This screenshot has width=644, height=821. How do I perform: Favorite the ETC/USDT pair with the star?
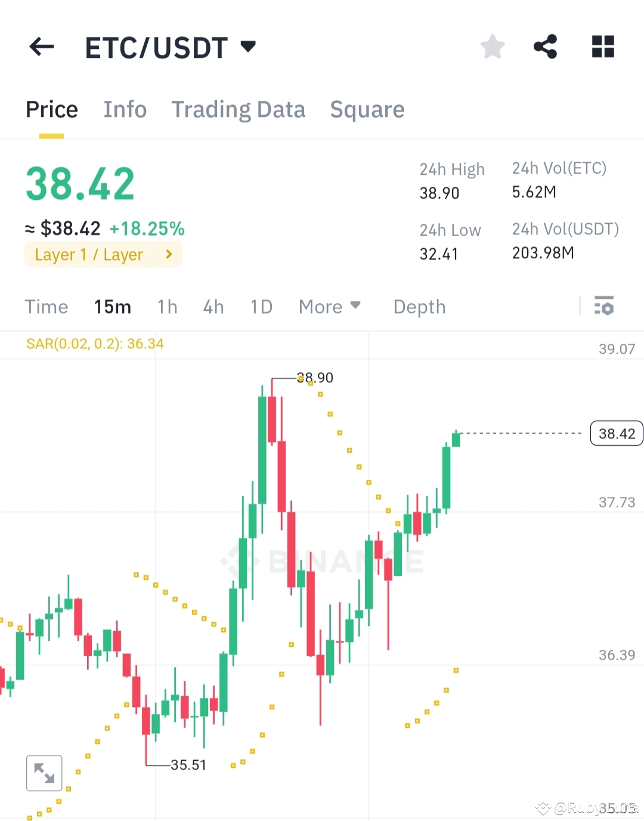tap(493, 47)
